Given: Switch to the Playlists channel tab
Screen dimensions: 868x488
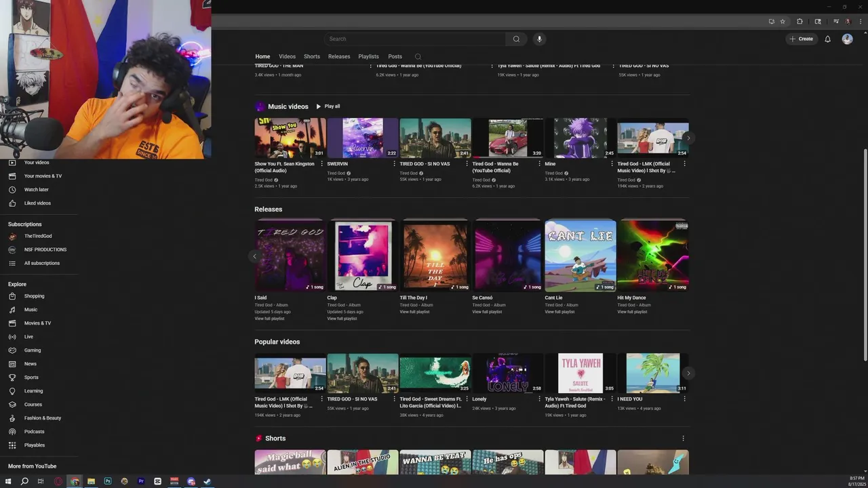Looking at the screenshot, I should (x=368, y=56).
